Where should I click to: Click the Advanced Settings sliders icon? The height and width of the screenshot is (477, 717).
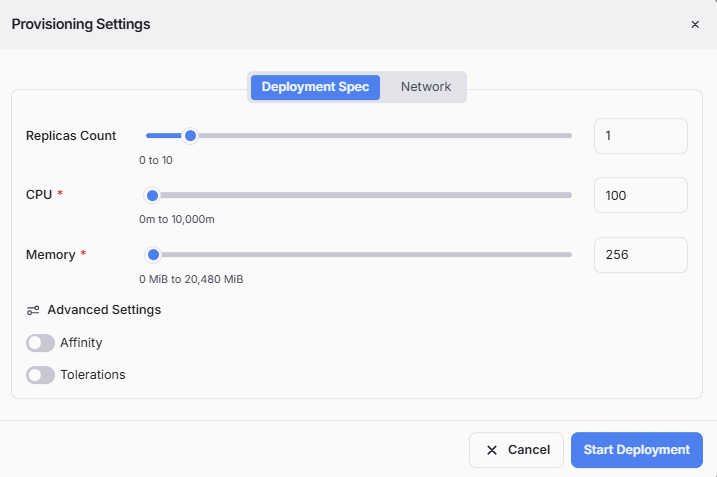point(33,311)
